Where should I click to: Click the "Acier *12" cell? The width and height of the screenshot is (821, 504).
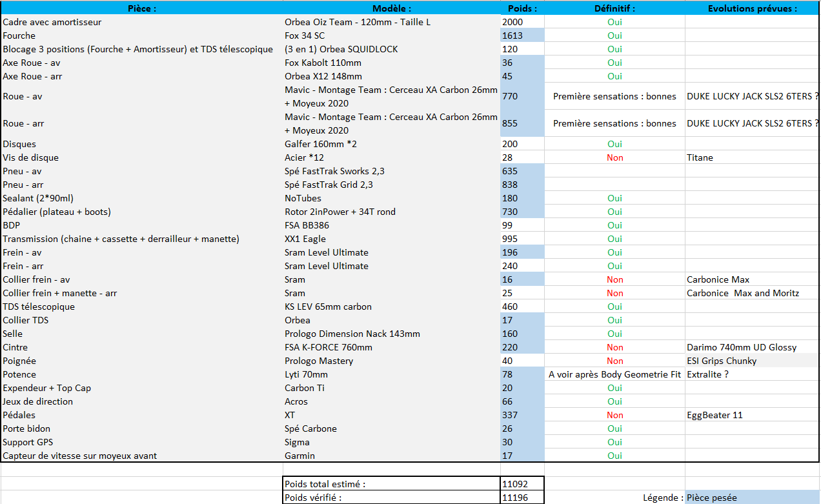tap(391, 157)
